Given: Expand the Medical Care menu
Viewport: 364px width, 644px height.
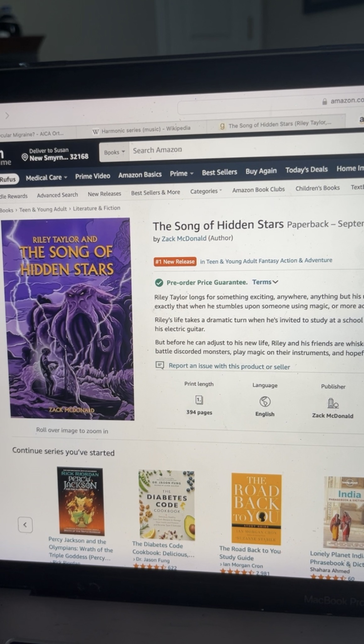Looking at the screenshot, I should [x=46, y=178].
